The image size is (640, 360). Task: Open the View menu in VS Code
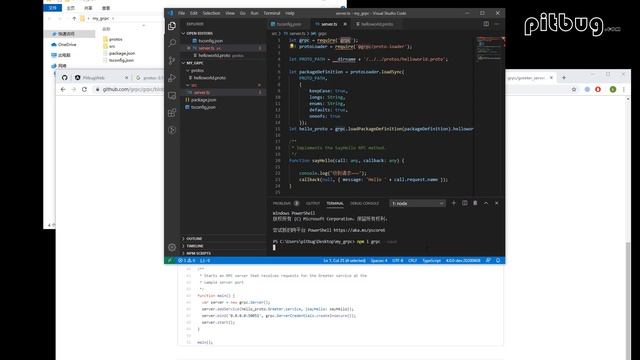coord(230,13)
